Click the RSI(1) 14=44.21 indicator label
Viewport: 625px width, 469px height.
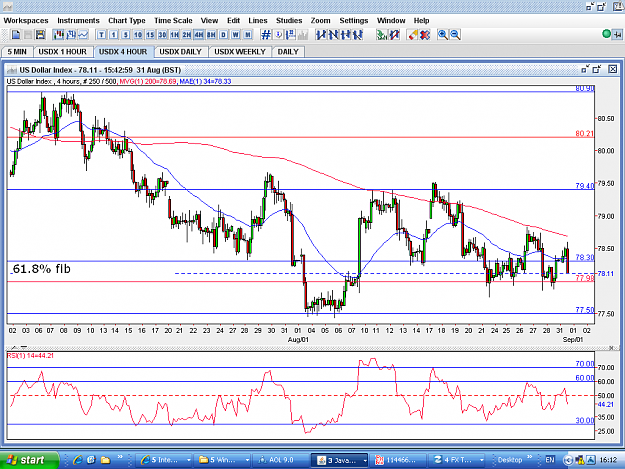click(30, 355)
